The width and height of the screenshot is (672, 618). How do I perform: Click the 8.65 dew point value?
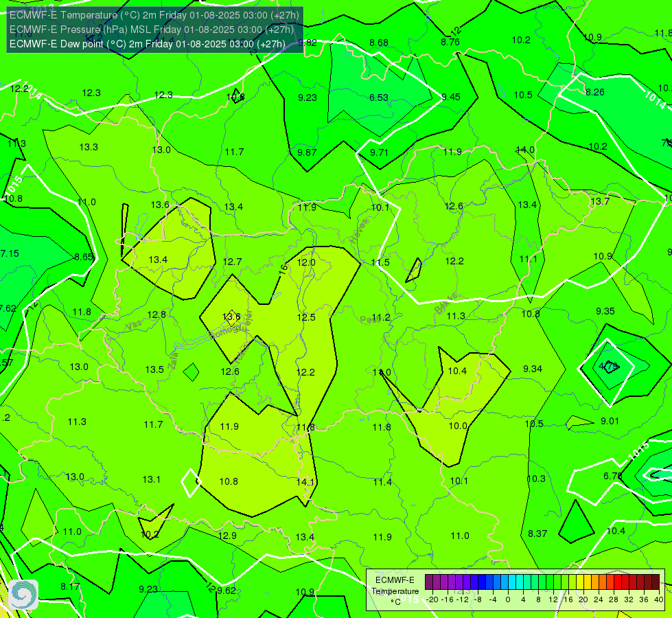(84, 257)
